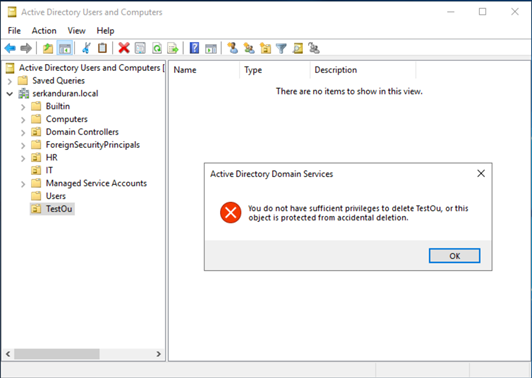Viewport: 532px width, 378px height.
Task: Expand the HR organizational unit
Action: 23,158
